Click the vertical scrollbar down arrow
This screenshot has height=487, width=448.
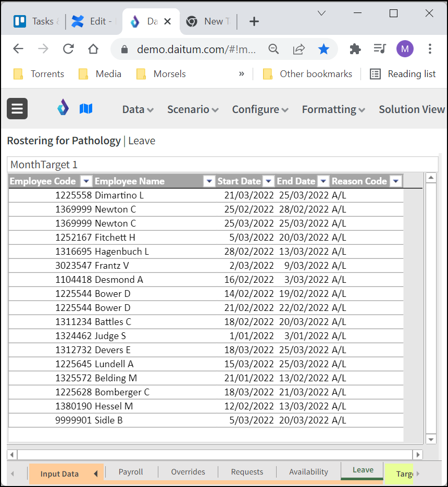pos(431,440)
